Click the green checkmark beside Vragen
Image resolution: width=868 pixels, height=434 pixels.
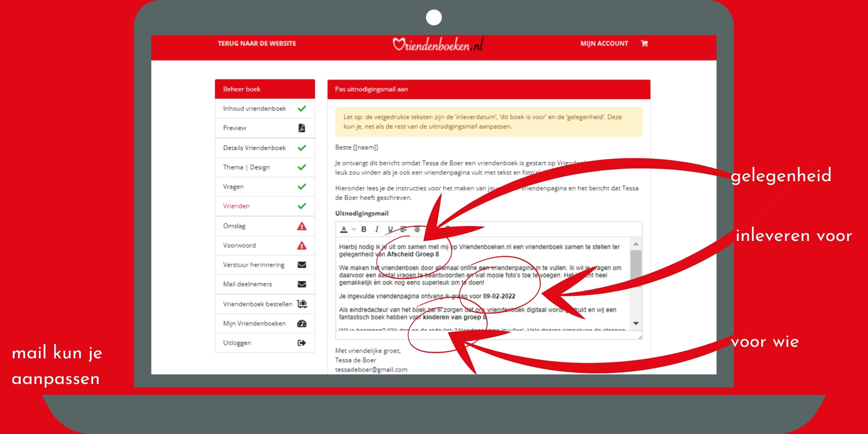pyautogui.click(x=302, y=187)
